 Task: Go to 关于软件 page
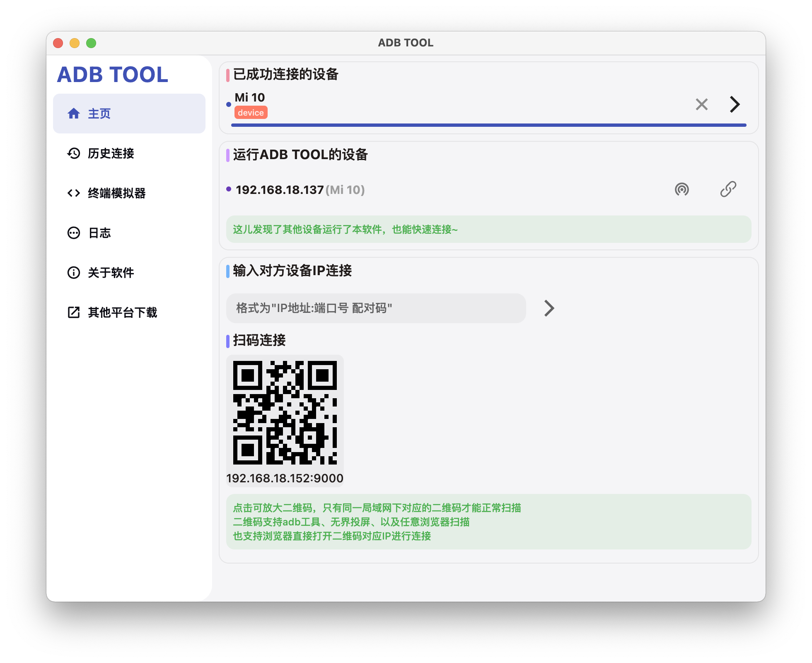click(x=111, y=273)
